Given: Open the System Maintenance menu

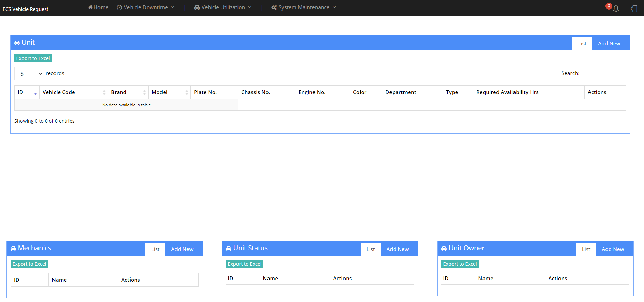Looking at the screenshot, I should click(304, 7).
